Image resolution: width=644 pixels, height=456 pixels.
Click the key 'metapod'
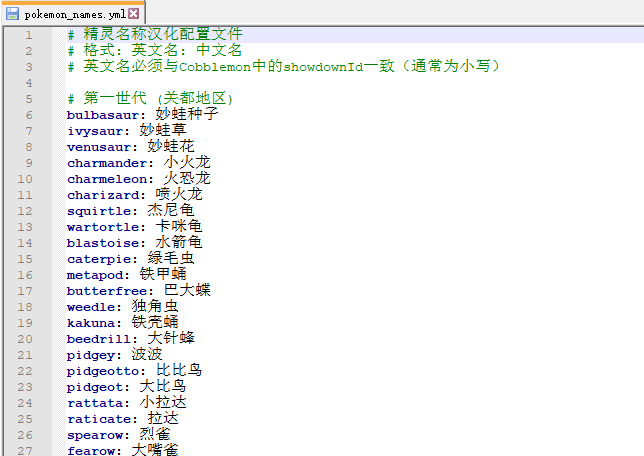coord(94,275)
